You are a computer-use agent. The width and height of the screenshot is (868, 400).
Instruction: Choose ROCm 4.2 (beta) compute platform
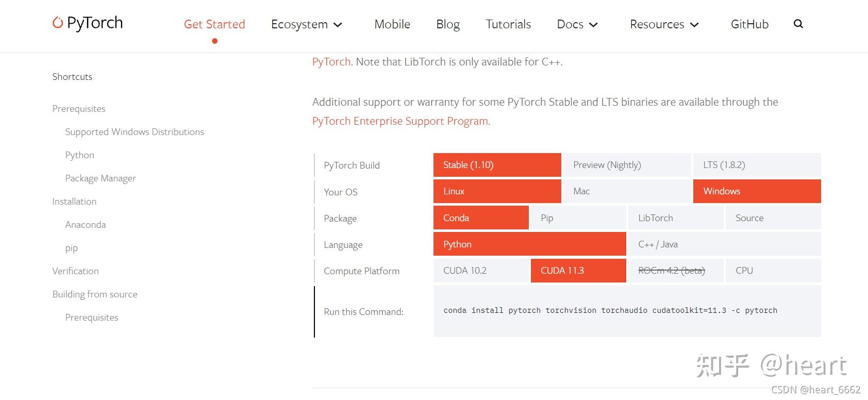[x=676, y=271]
